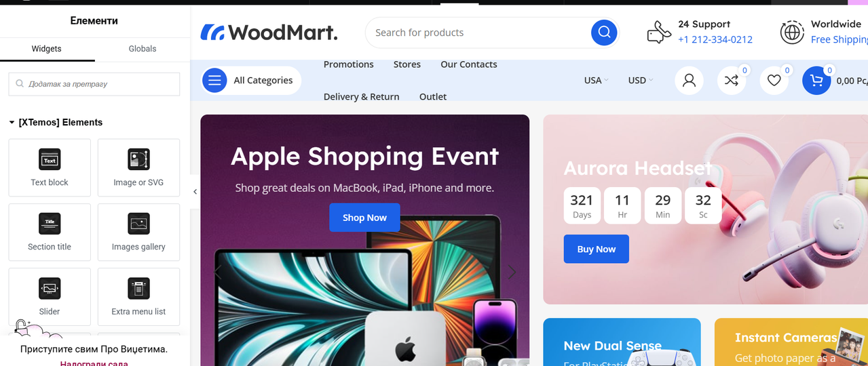Open the user account icon

(x=689, y=80)
